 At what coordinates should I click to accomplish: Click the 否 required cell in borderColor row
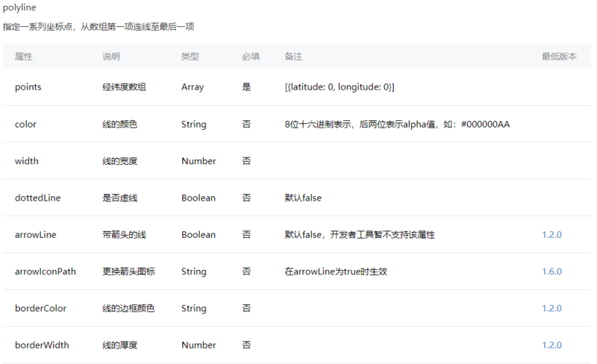tap(247, 308)
